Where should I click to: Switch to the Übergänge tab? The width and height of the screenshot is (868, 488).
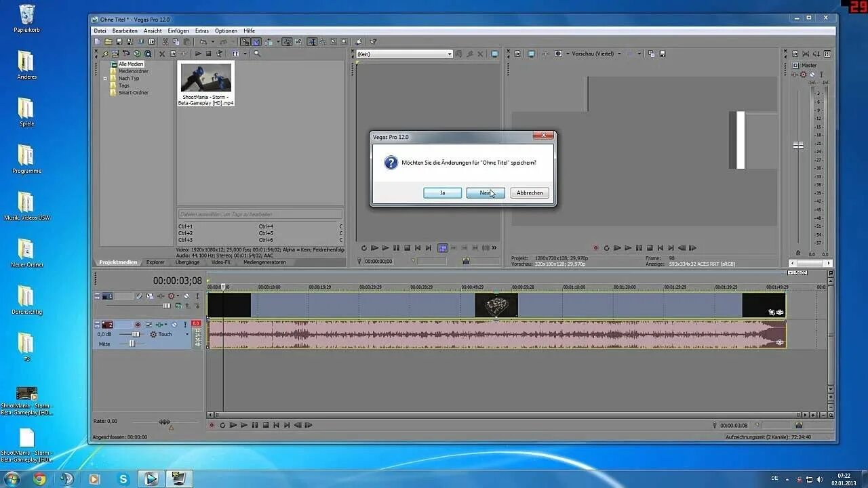tap(187, 262)
